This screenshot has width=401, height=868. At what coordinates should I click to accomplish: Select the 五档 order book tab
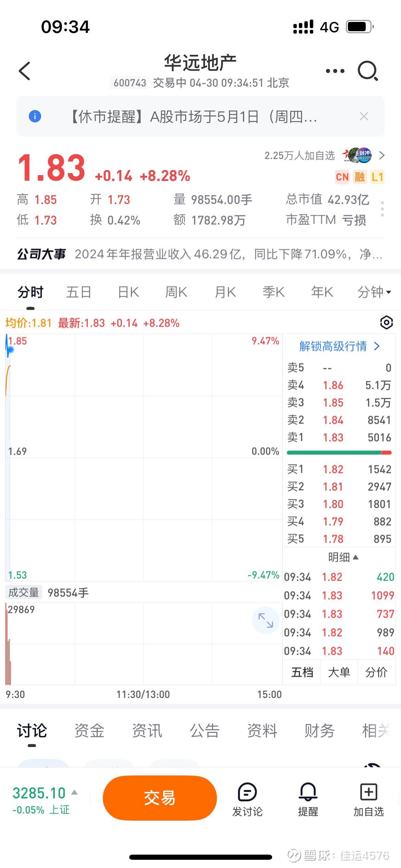(x=302, y=672)
